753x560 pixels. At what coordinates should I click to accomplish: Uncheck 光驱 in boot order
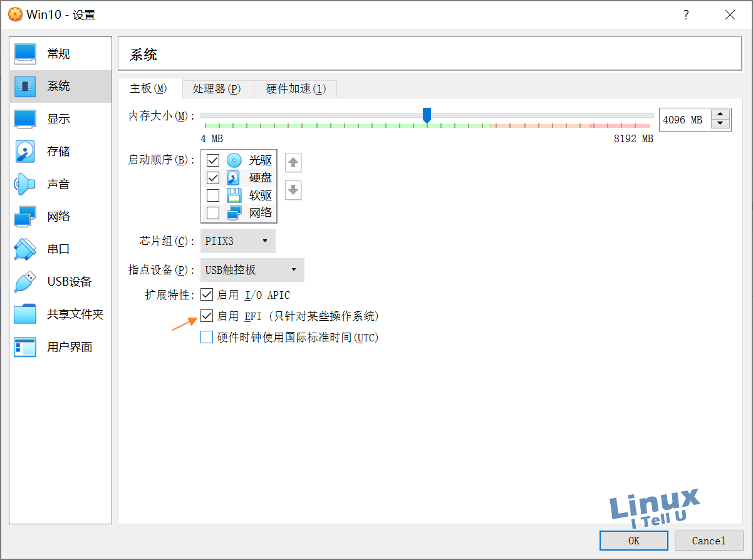click(x=213, y=160)
